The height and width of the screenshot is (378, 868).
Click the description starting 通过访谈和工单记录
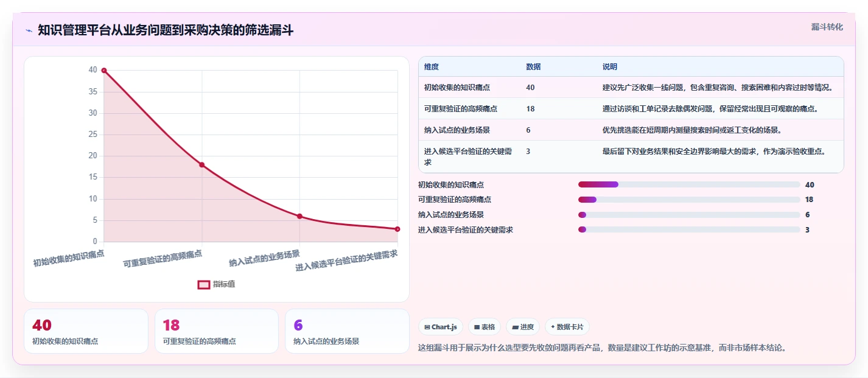[x=710, y=109]
